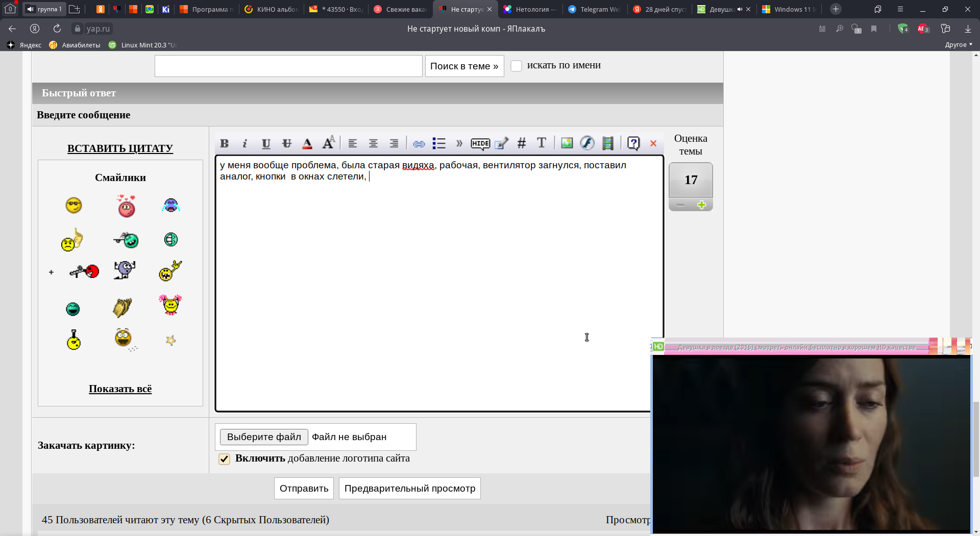This screenshot has width=980, height=536.
Task: Expand the Другое bookmarks dropdown
Action: coord(959,45)
